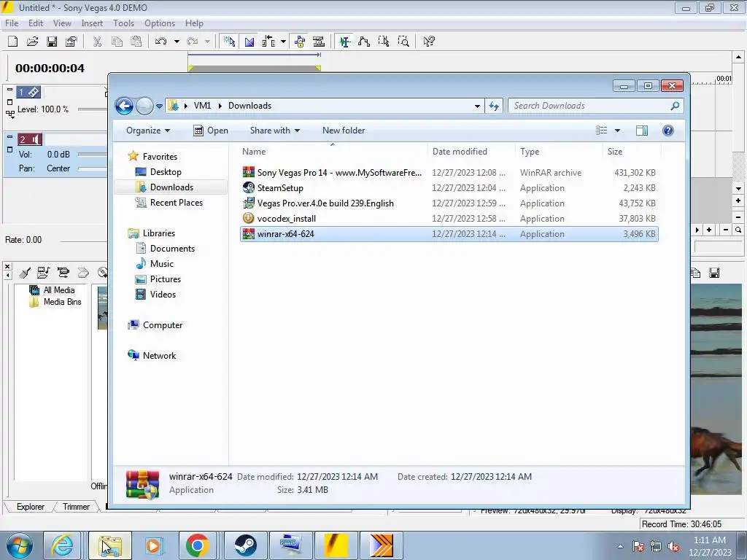This screenshot has width=747, height=560.
Task: Adjust the video track Level slider
Action: point(93,109)
